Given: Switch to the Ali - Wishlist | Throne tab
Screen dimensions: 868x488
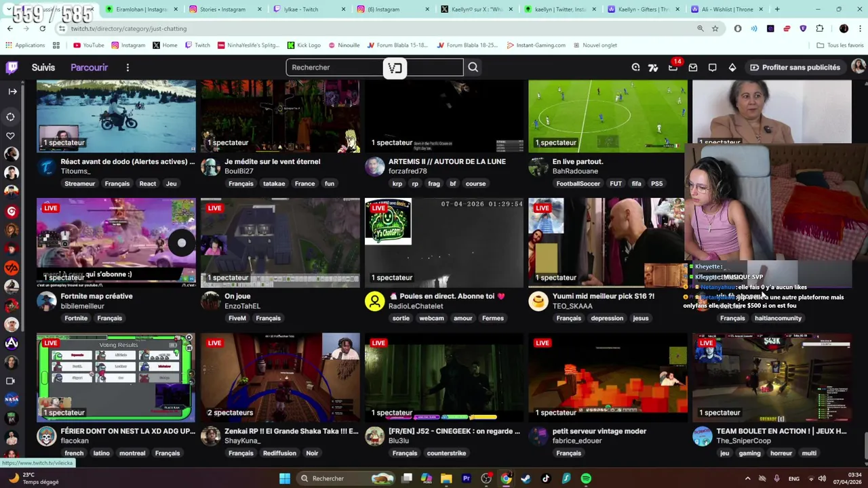Looking at the screenshot, I should point(726,9).
